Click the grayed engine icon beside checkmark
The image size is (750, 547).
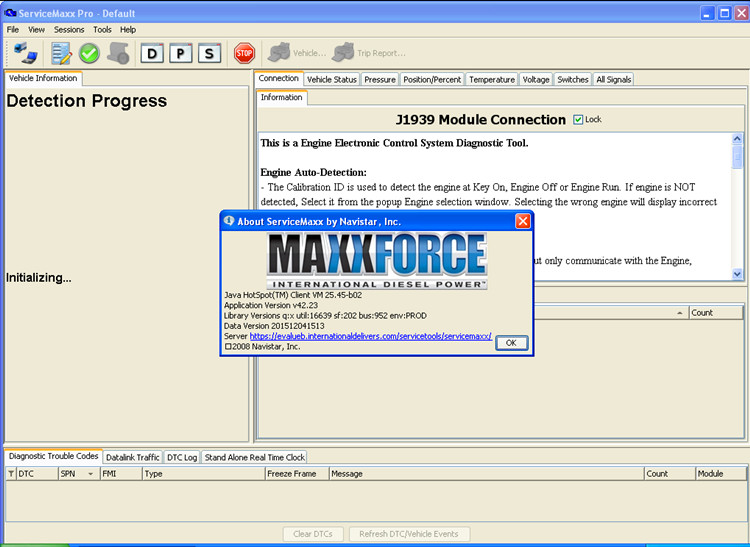coord(118,53)
